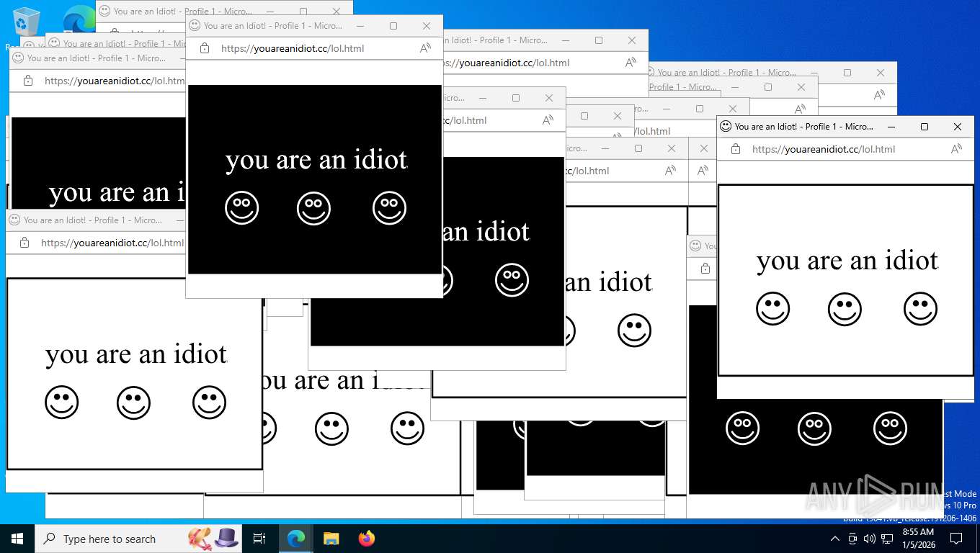Click the title favicon of the far-left black-page window
This screenshot has height=553, width=980.
pyautogui.click(x=18, y=58)
